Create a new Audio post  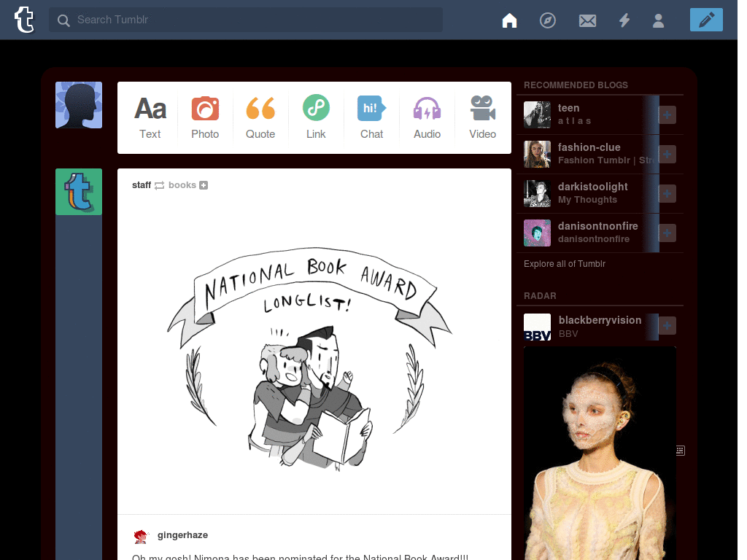pos(427,117)
